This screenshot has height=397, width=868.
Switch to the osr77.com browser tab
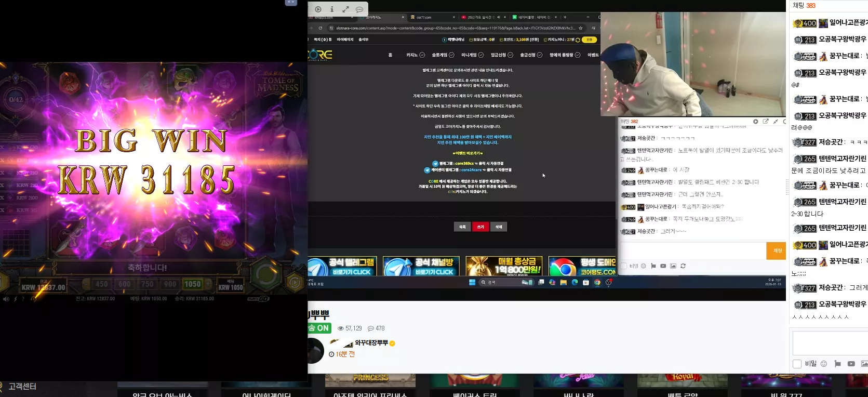[x=431, y=17]
